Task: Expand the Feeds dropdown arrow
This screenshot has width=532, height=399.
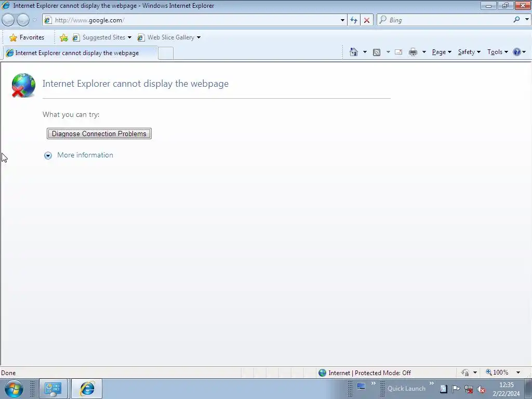Action: tap(388, 52)
